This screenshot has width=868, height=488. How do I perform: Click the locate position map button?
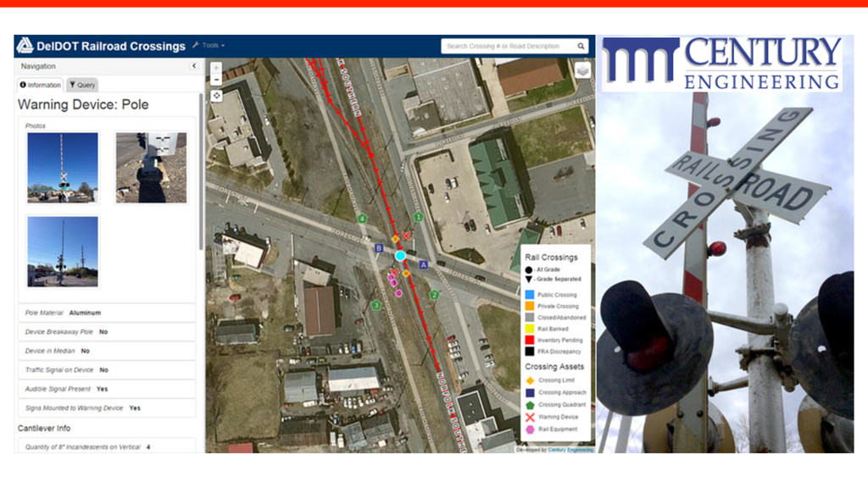point(216,96)
